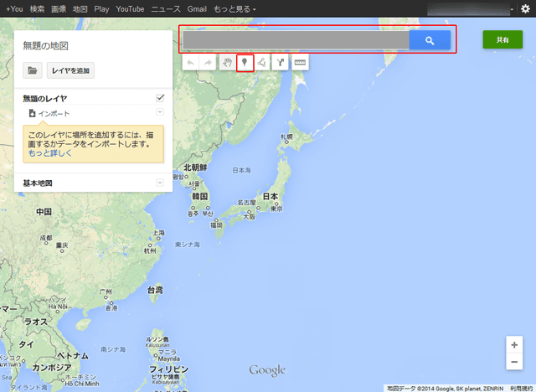Focus the map search input field
536x392 pixels.
point(296,40)
